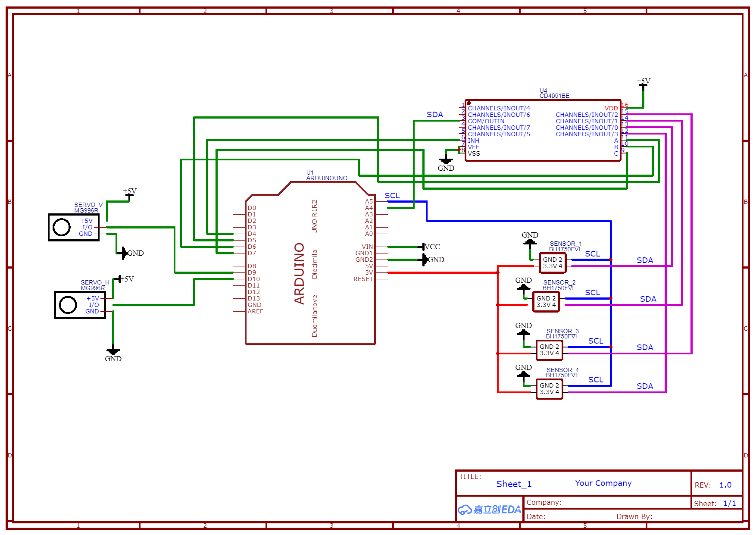Select the SDA net label near pin 3

point(435,115)
